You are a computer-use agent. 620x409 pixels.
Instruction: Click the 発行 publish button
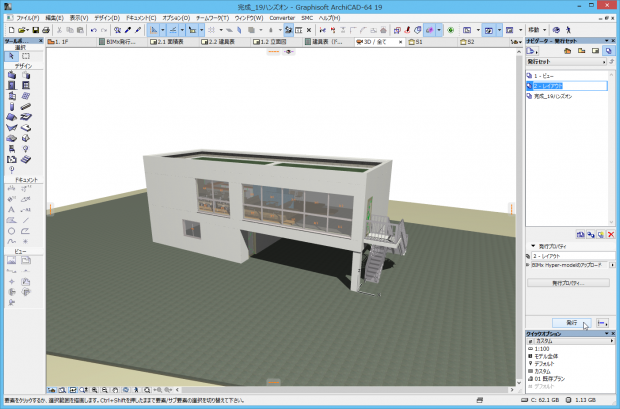572,323
